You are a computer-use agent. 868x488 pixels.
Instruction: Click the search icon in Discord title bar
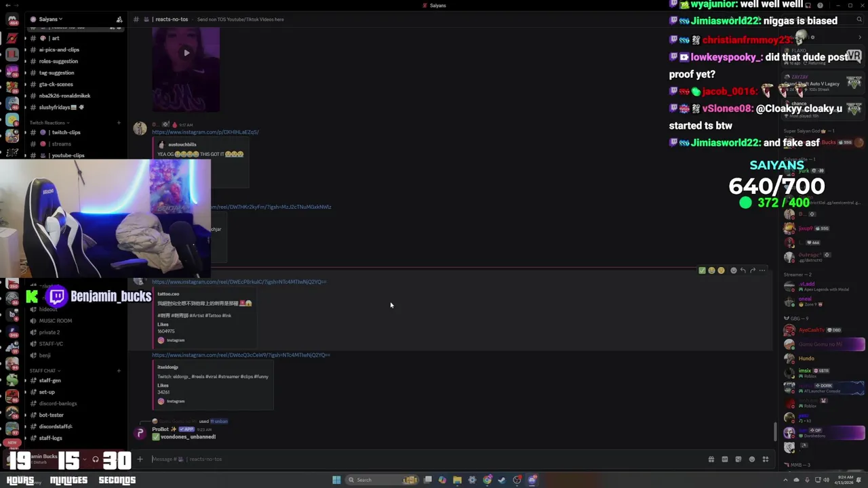tap(859, 20)
